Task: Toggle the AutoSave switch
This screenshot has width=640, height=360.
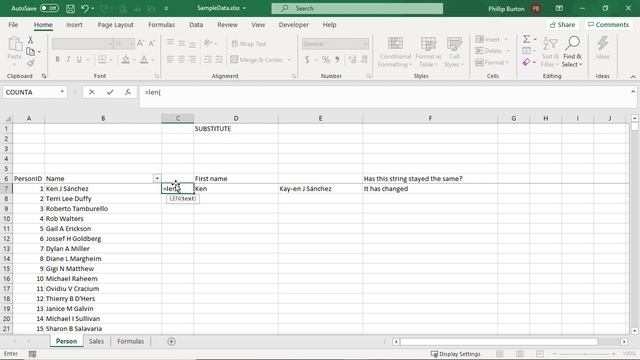Action: coord(49,8)
